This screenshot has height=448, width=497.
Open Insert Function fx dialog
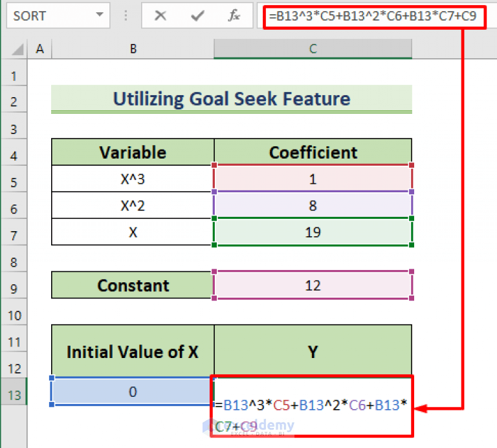coord(234,16)
